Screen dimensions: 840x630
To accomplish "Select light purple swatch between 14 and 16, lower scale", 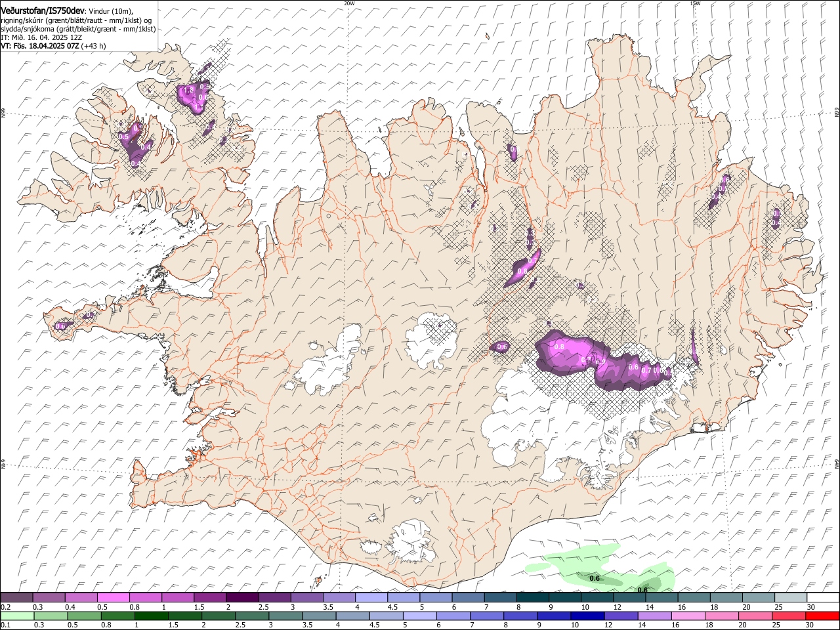I will coord(655,616).
